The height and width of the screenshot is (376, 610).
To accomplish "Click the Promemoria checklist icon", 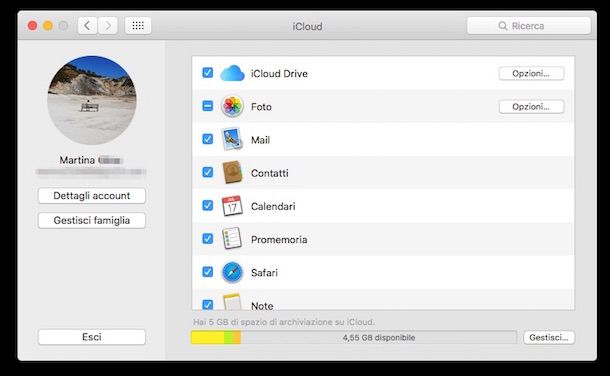I will pos(232,238).
